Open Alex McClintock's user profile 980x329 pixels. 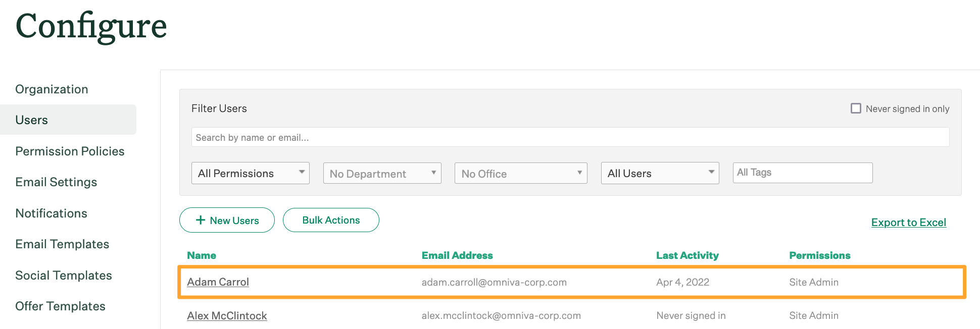tap(227, 315)
